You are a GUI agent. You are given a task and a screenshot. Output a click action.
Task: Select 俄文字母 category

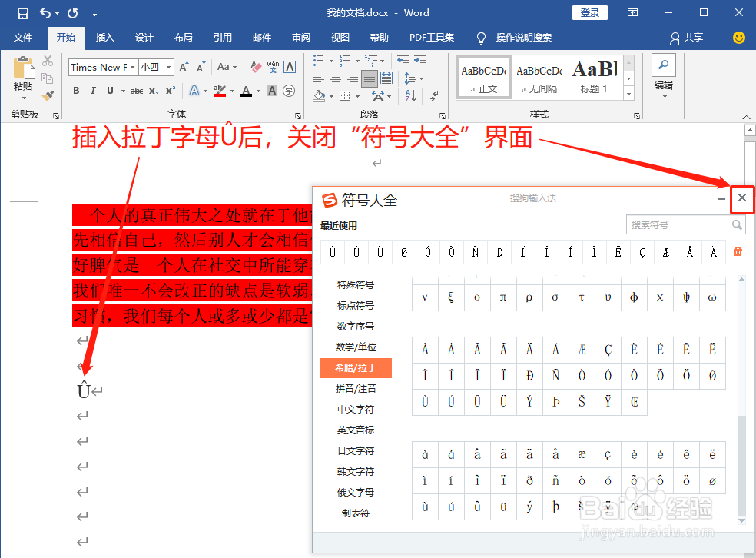tap(356, 492)
